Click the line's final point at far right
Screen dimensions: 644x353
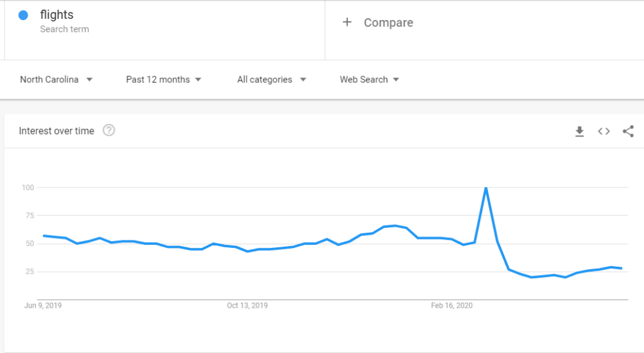click(x=621, y=268)
